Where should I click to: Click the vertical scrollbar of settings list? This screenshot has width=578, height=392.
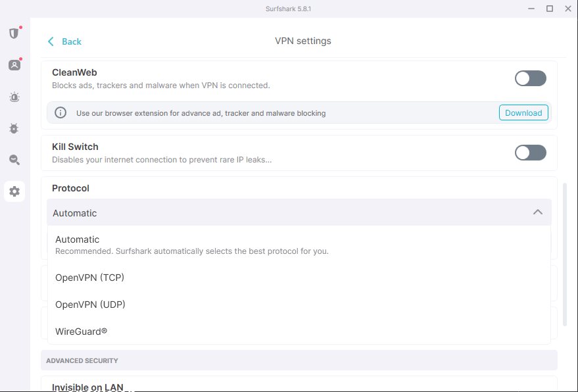click(564, 253)
